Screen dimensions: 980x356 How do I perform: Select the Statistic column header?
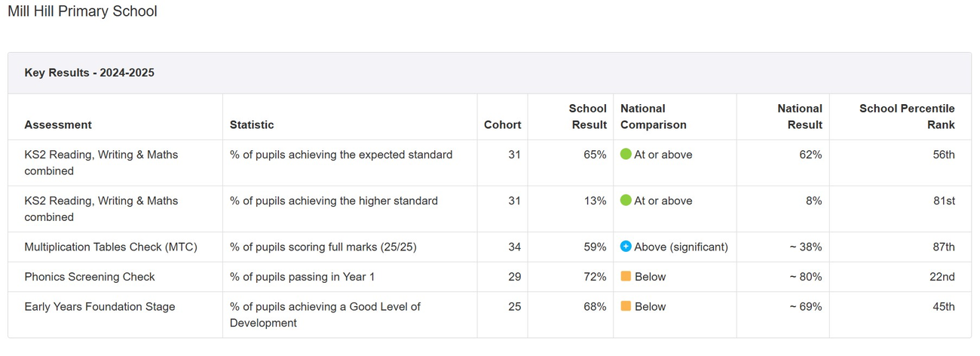252,124
